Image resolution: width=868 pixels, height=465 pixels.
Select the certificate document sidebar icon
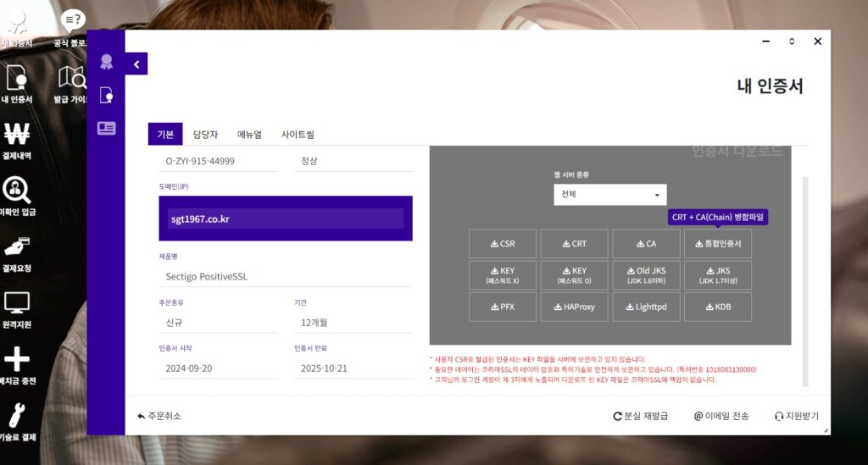(x=106, y=95)
